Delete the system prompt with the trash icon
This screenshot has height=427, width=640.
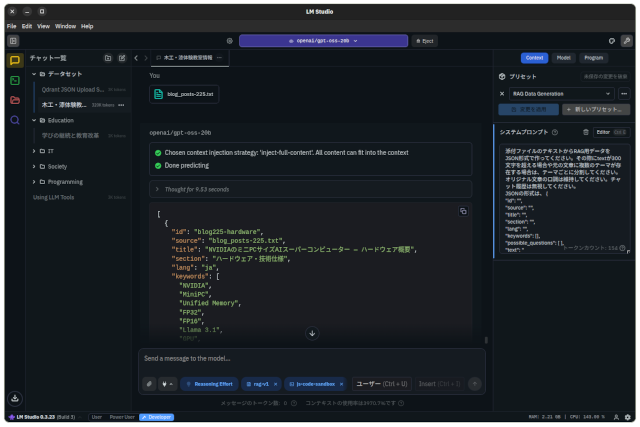[x=585, y=132]
